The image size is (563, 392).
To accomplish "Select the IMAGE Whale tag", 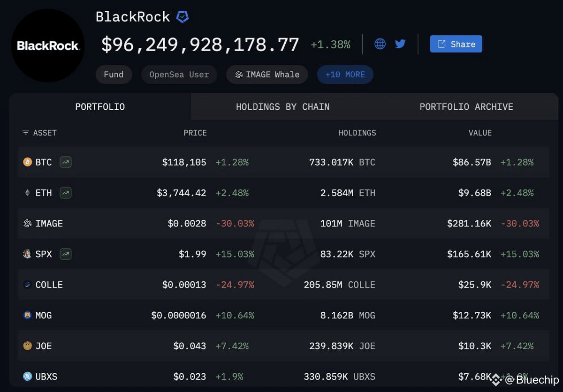I will (267, 75).
